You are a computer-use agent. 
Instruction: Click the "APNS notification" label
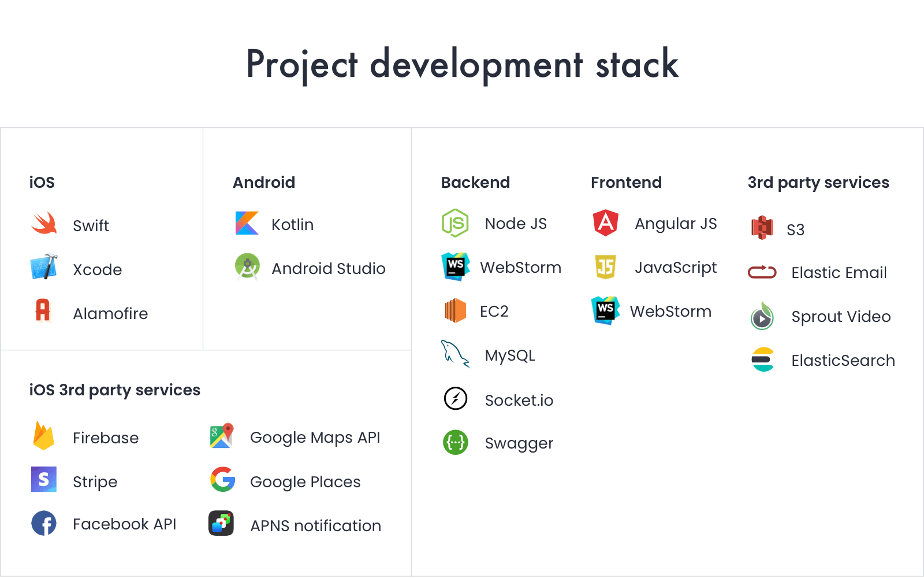(x=316, y=525)
